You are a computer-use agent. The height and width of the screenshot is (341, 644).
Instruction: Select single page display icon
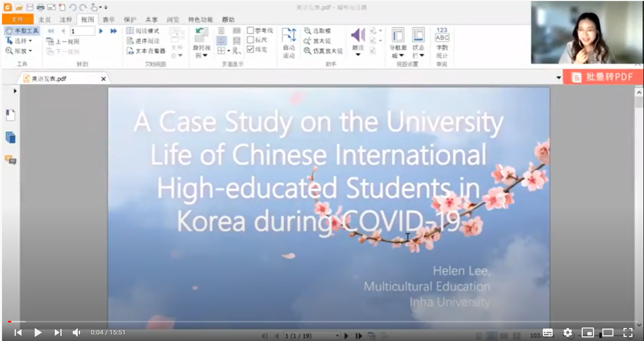click(x=221, y=31)
